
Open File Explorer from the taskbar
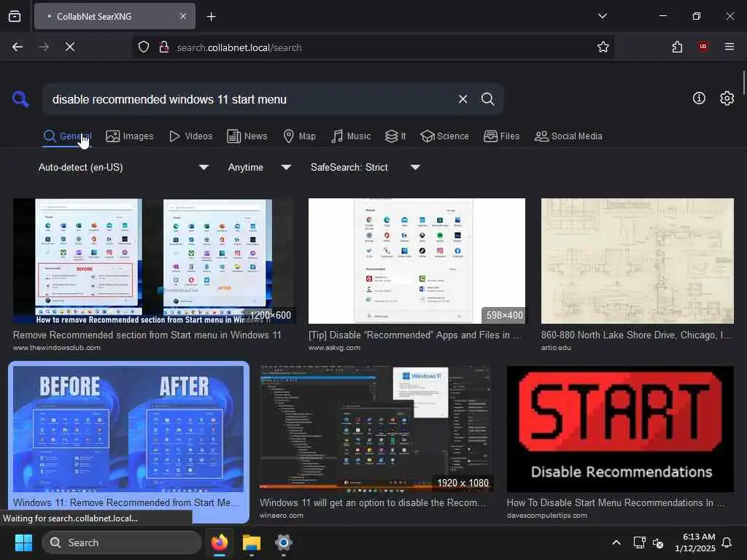click(x=252, y=542)
